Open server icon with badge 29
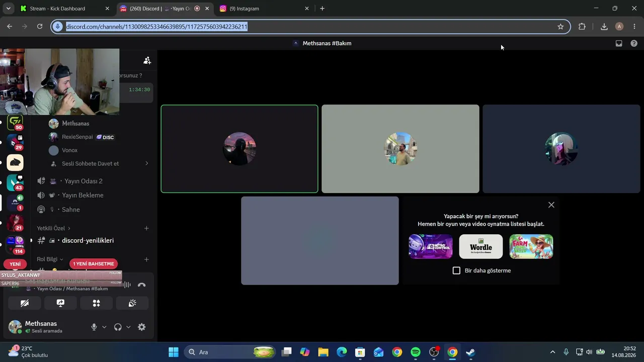Viewport: 644px width, 362px height. (15, 142)
